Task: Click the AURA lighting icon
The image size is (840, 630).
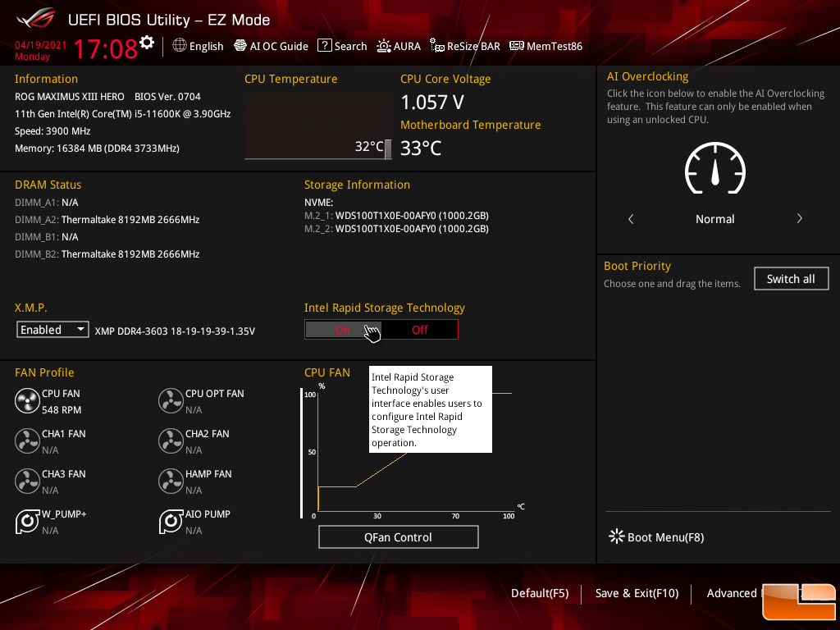Action: [x=384, y=46]
